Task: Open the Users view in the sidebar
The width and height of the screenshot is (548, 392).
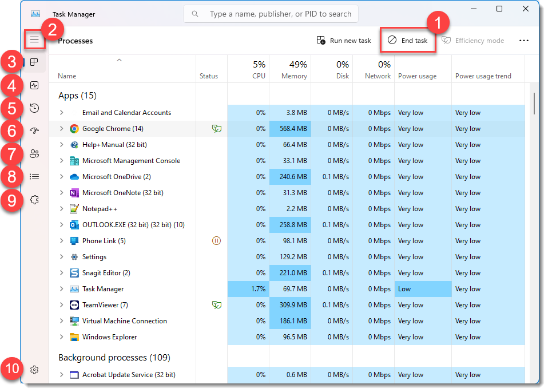Action: [x=34, y=153]
